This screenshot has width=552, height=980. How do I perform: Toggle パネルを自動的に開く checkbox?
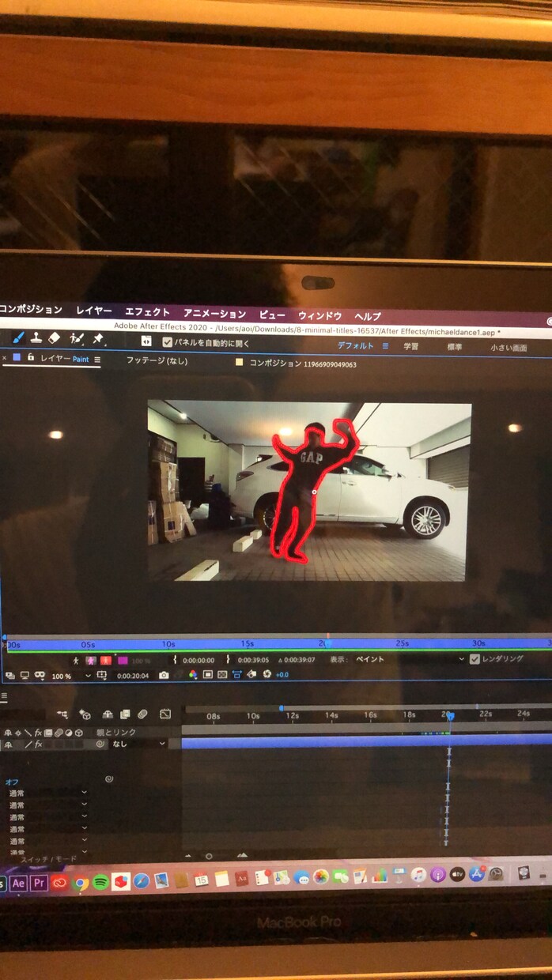(x=168, y=342)
